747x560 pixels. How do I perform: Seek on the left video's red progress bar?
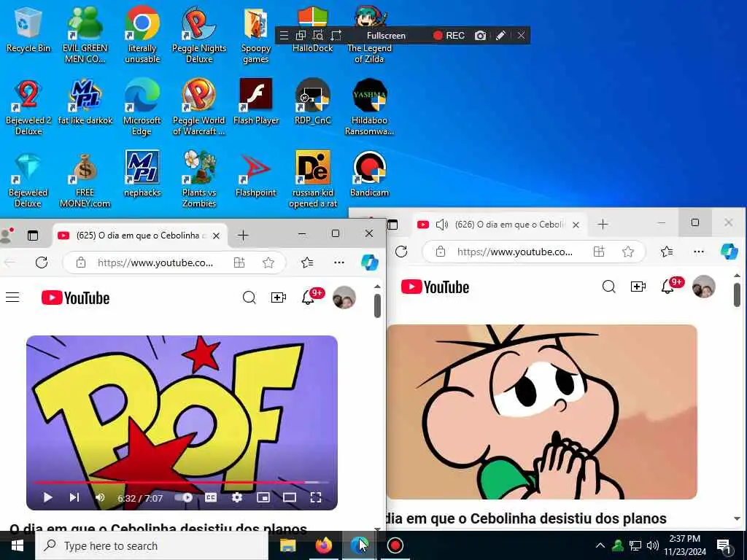(x=182, y=483)
